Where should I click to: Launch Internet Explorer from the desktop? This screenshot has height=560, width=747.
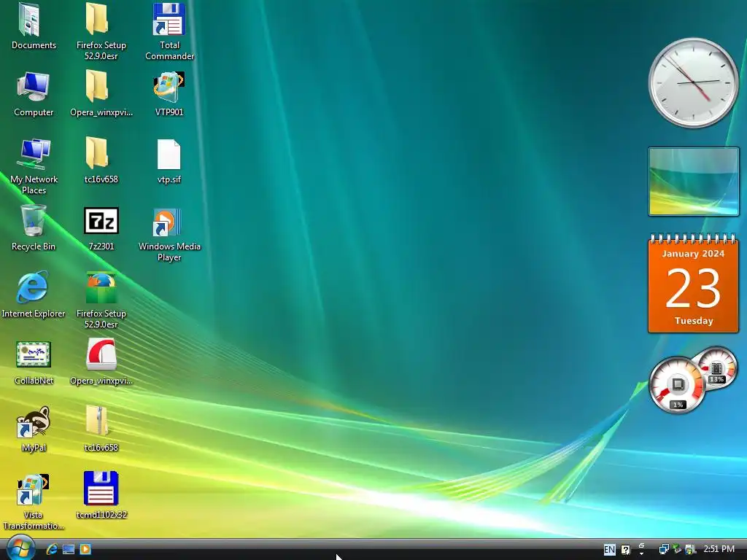tap(33, 287)
